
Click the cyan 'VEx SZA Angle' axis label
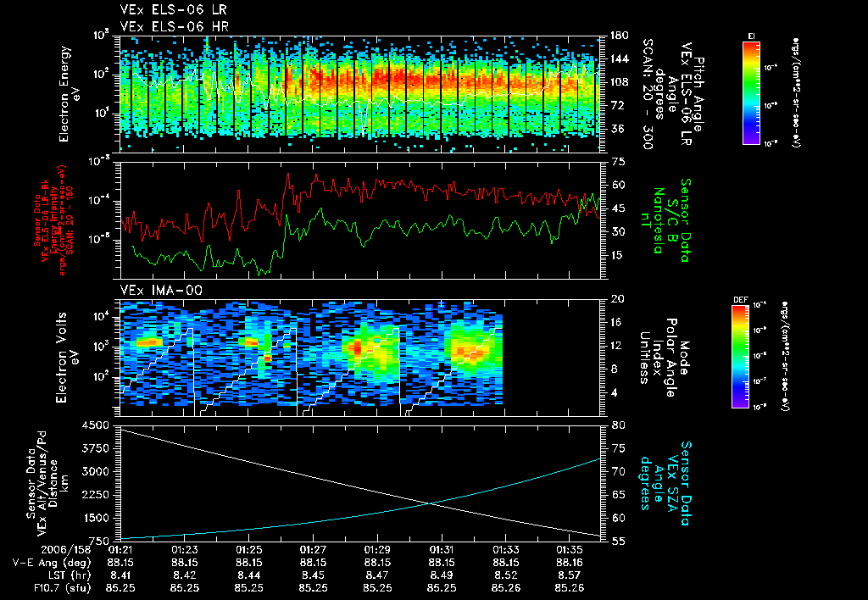click(665, 483)
